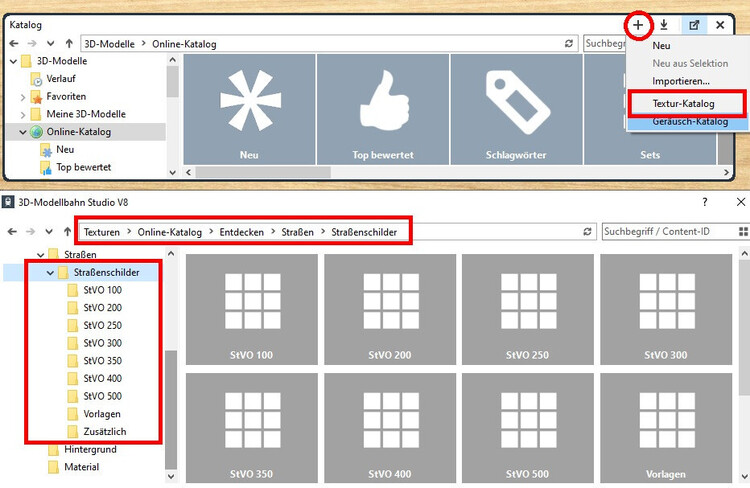Image resolution: width=750 pixels, height=488 pixels.
Task: Open the Vorlagen grid tile
Action: pyautogui.click(x=666, y=428)
